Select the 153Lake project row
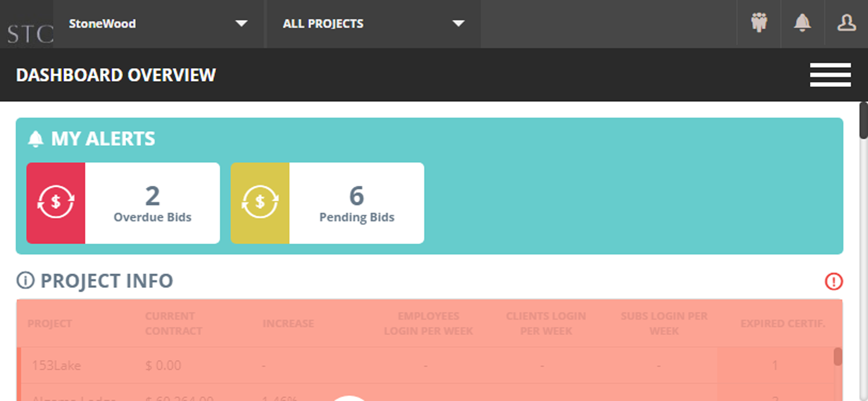Viewport: 868px width, 401px height. [x=426, y=365]
